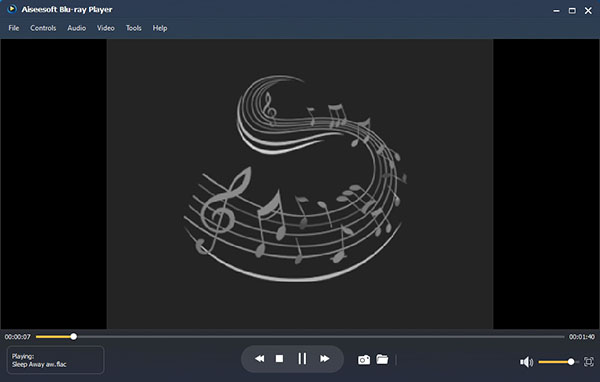
Task: Click the playback progress slider handle
Action: (73, 336)
